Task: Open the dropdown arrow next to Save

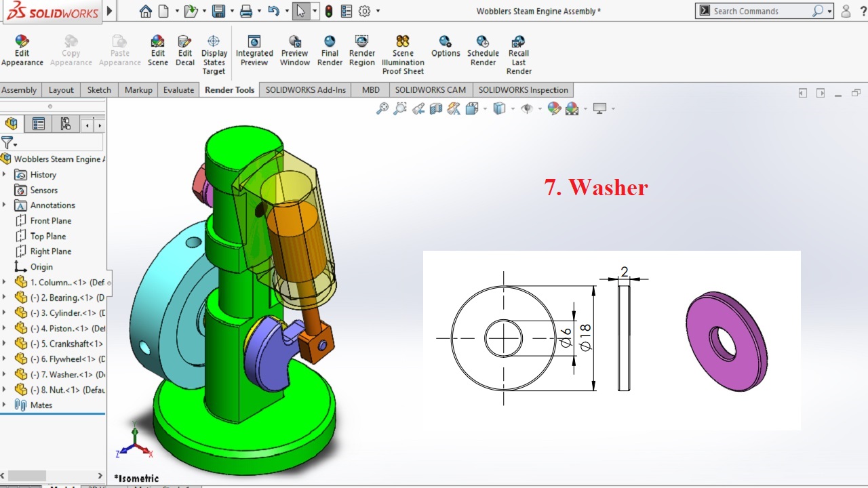Action: [x=231, y=11]
